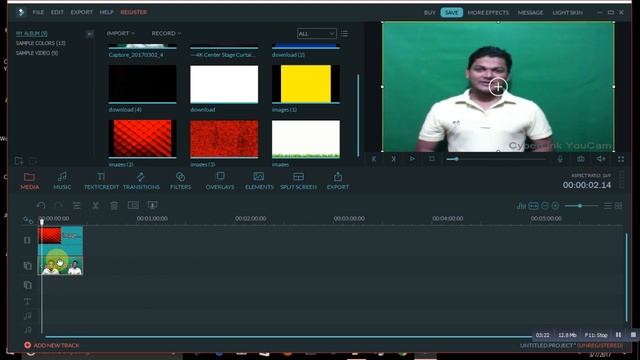Switch to the MEDIA tab
The image size is (640, 360).
(x=29, y=181)
